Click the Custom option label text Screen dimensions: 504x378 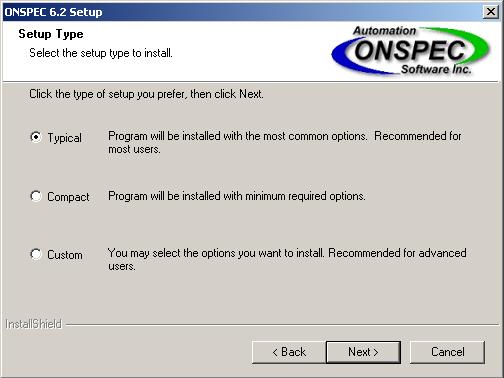pyautogui.click(x=65, y=255)
